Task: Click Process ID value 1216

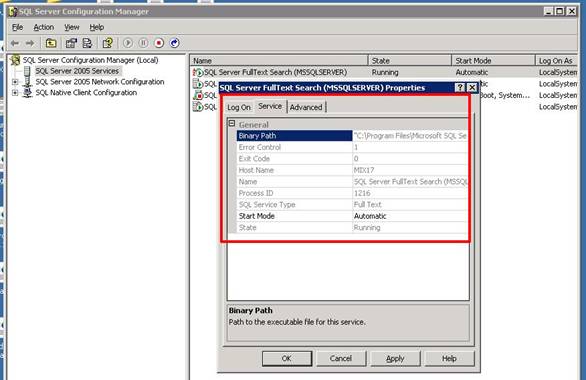Action: [x=362, y=193]
